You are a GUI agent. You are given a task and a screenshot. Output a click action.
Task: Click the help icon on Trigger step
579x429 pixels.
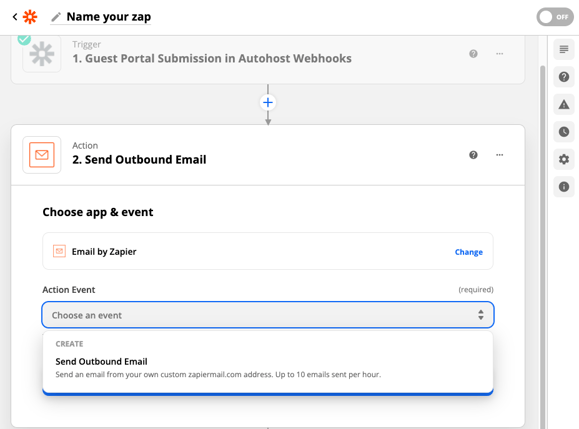473,54
